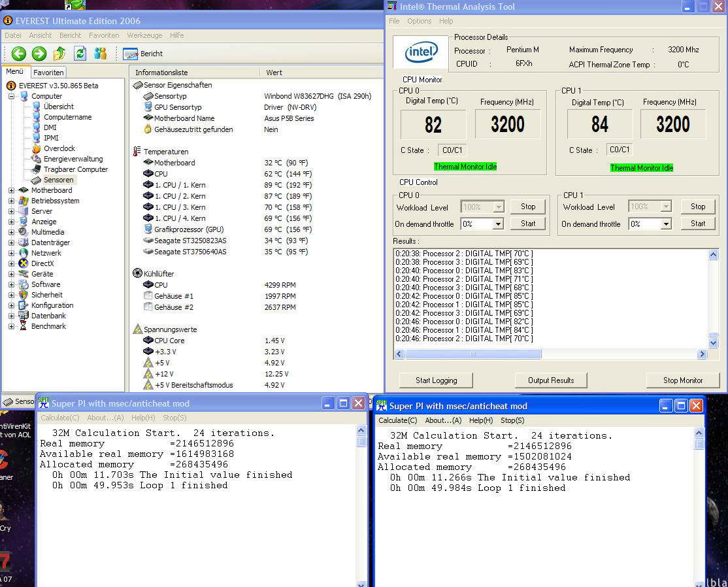Click the Seagate ST3250823AS drive icon
Screen dimensions: 728x587
148,241
